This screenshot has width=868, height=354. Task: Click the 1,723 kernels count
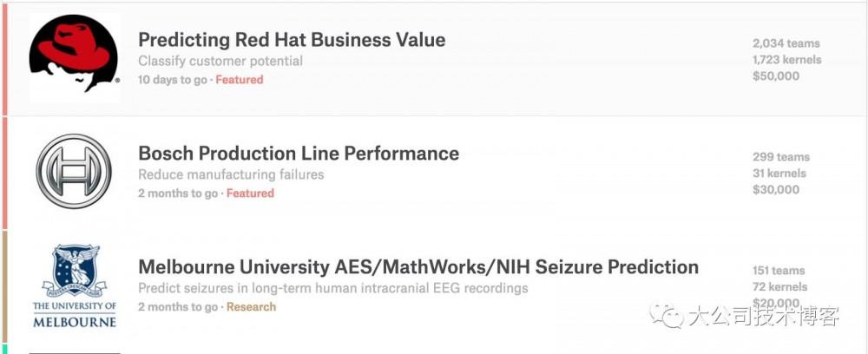coord(786,60)
